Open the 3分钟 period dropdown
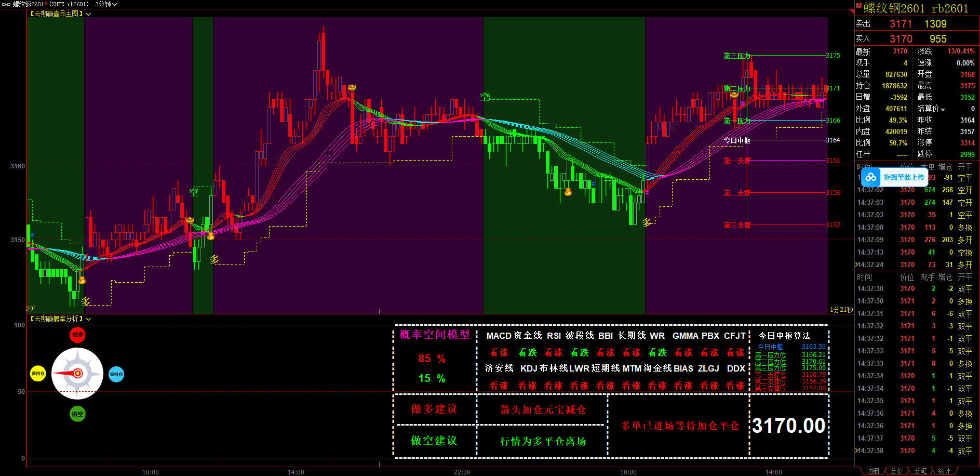980x476 pixels. click(x=106, y=4)
